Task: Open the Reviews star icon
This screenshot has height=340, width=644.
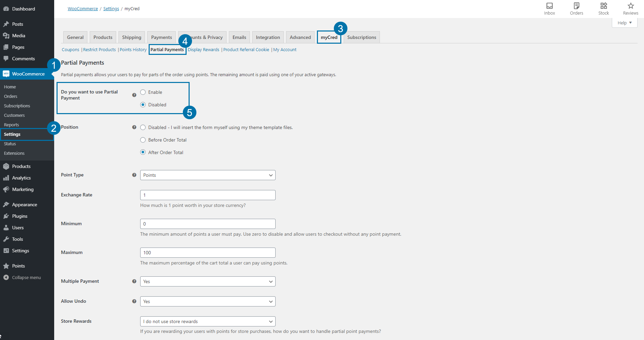Action: coord(631,6)
